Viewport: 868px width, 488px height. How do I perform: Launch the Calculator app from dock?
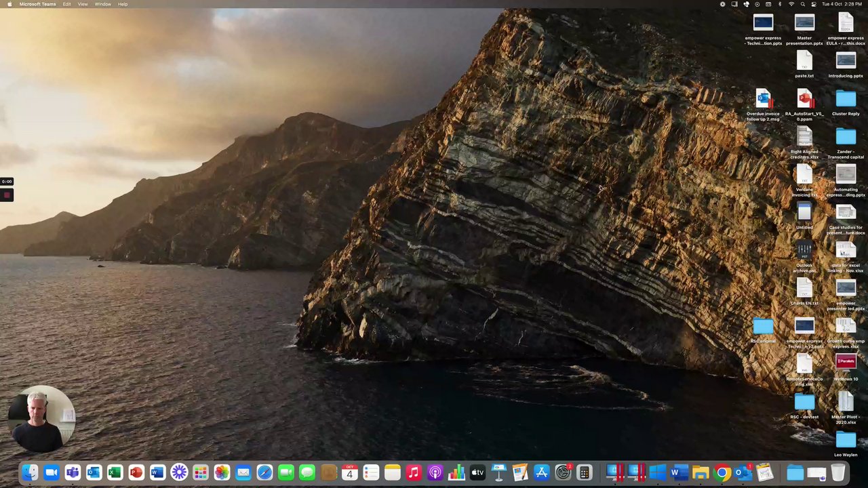tap(584, 472)
